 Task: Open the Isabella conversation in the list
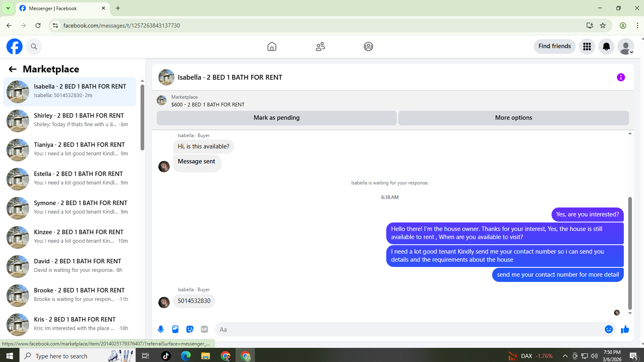point(69,91)
